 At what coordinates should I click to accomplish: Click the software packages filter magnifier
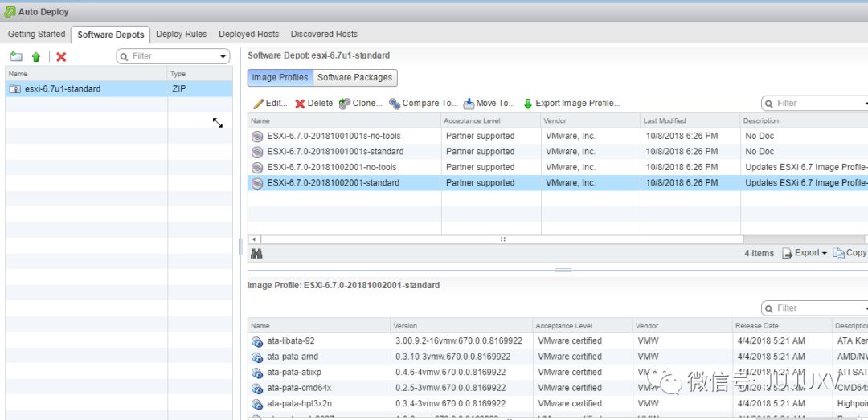[x=769, y=308]
